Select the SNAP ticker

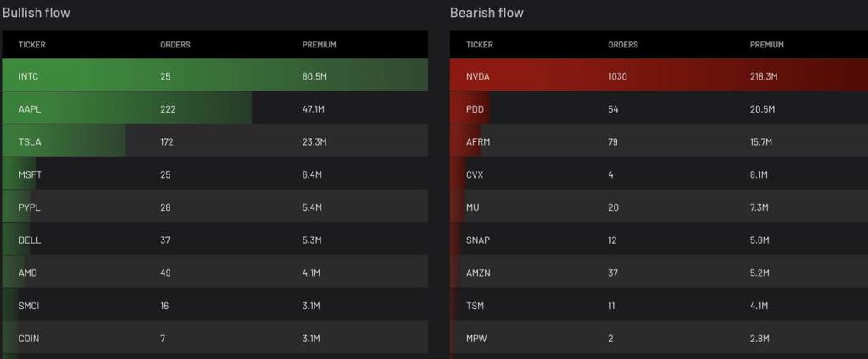pyautogui.click(x=478, y=240)
